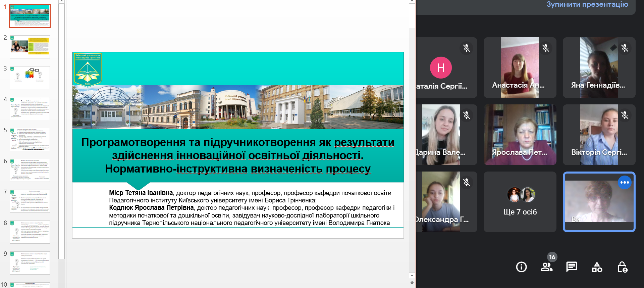Screen dimensions: 644x288
Task: Open meeting details info icon
Action: (x=521, y=267)
